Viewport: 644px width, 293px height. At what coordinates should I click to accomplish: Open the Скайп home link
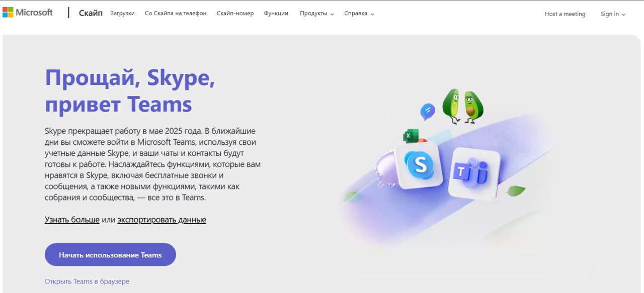tap(91, 13)
